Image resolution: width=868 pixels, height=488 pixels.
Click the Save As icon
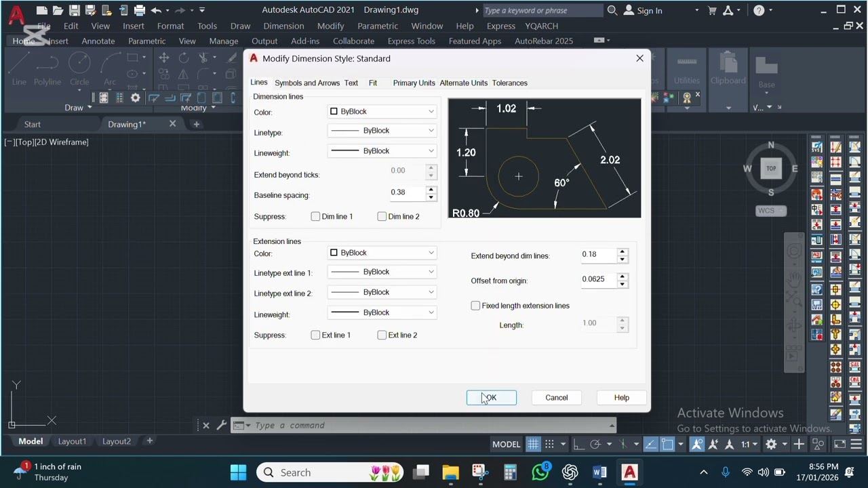(91, 10)
